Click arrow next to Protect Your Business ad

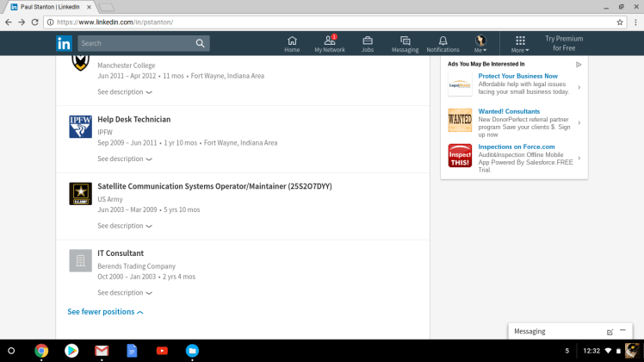pos(579,87)
